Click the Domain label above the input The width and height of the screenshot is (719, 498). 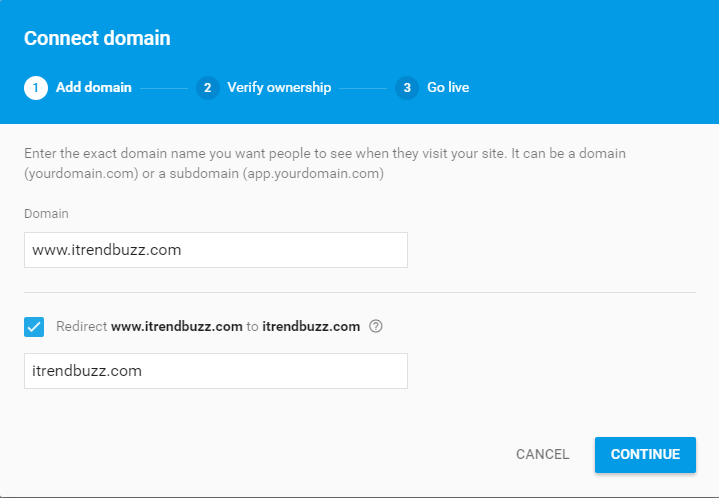tap(46, 214)
